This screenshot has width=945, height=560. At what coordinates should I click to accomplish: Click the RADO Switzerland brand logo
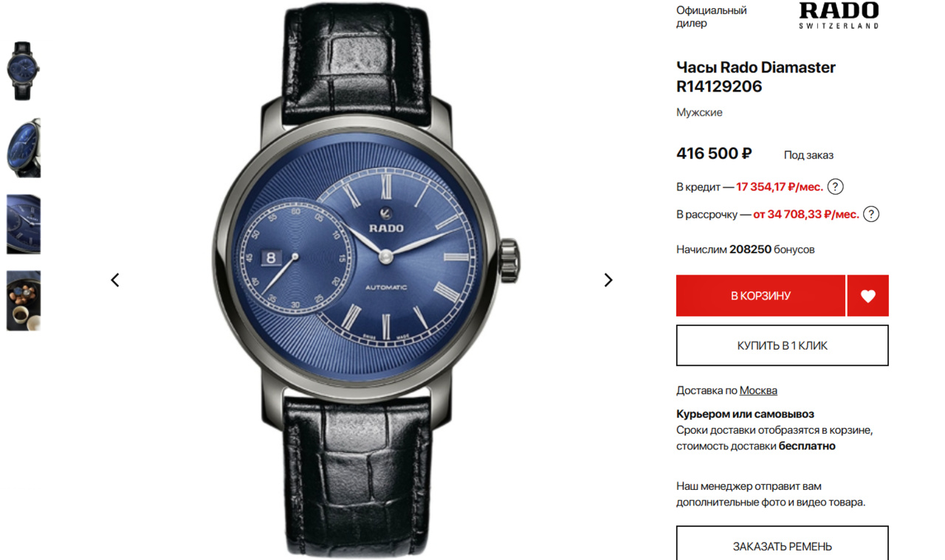[839, 15]
